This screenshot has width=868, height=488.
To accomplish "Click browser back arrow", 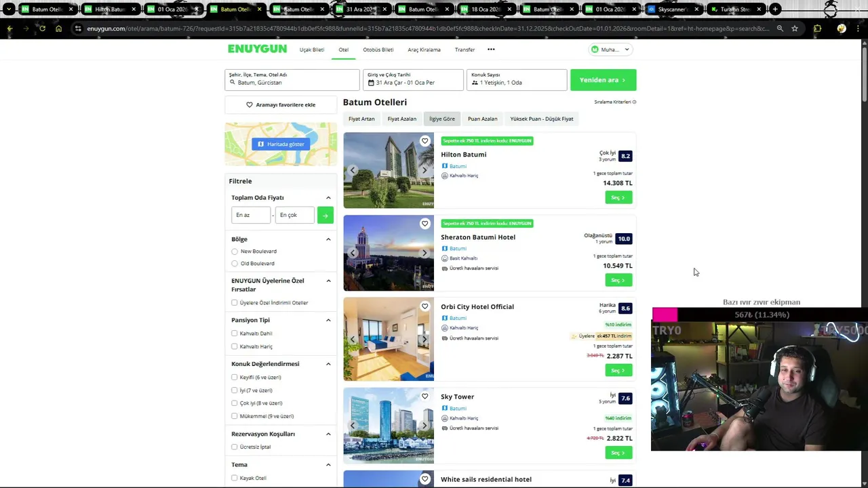I will [x=9, y=28].
